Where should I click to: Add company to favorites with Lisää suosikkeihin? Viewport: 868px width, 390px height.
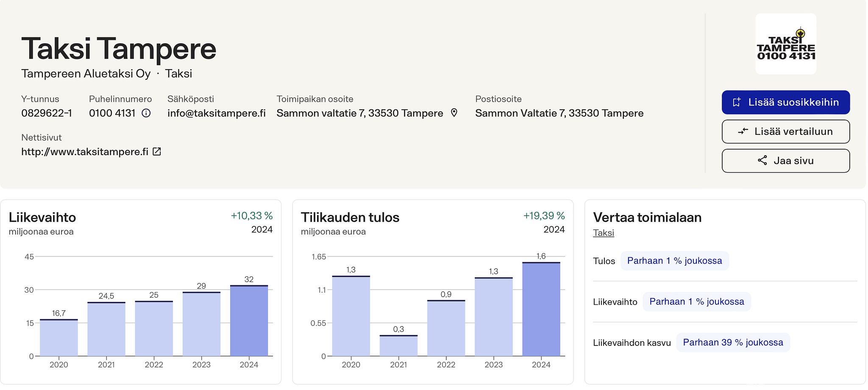tap(786, 102)
